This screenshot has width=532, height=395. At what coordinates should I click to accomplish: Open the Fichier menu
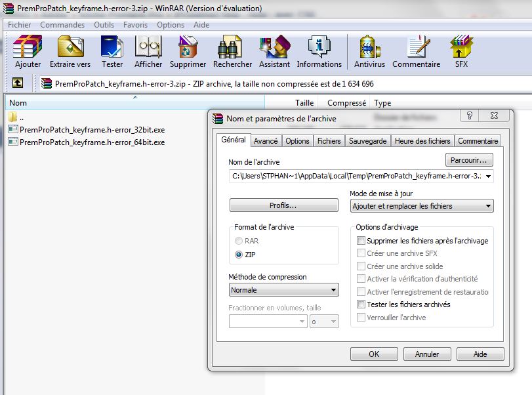coord(19,25)
